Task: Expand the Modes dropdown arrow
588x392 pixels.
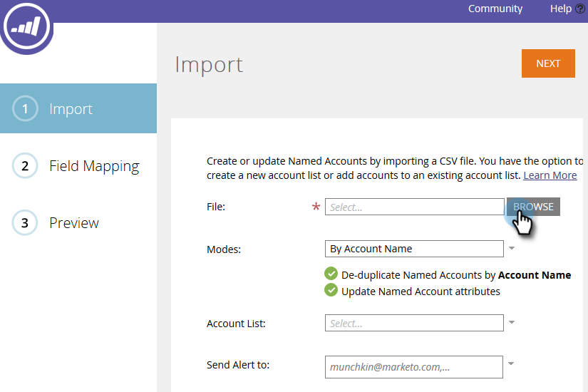Action: 511,249
